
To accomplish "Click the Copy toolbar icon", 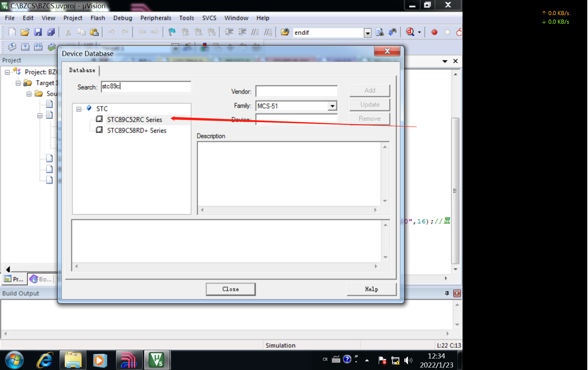I will click(81, 32).
